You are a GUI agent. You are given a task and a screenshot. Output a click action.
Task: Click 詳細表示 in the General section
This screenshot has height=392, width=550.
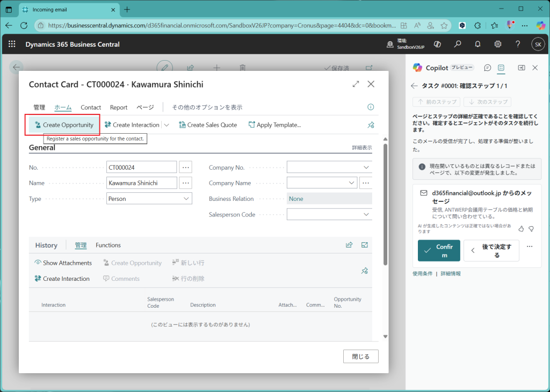pos(362,148)
